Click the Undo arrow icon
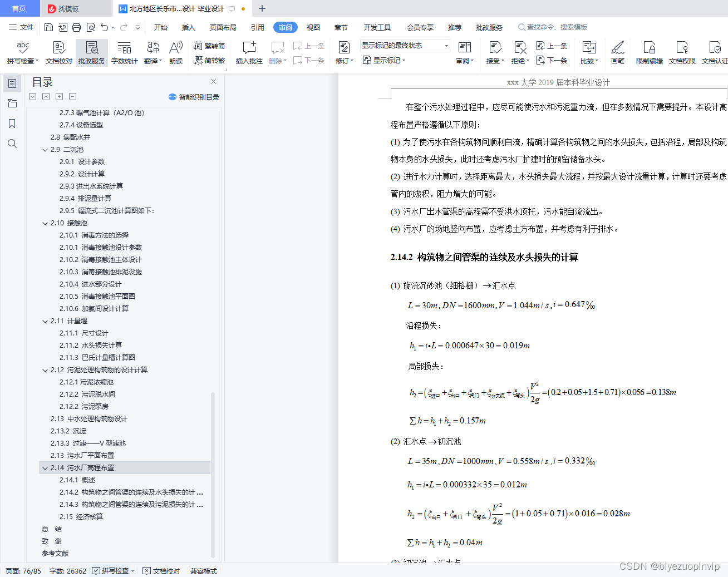Viewport: 728px width, 577px height. click(x=104, y=27)
